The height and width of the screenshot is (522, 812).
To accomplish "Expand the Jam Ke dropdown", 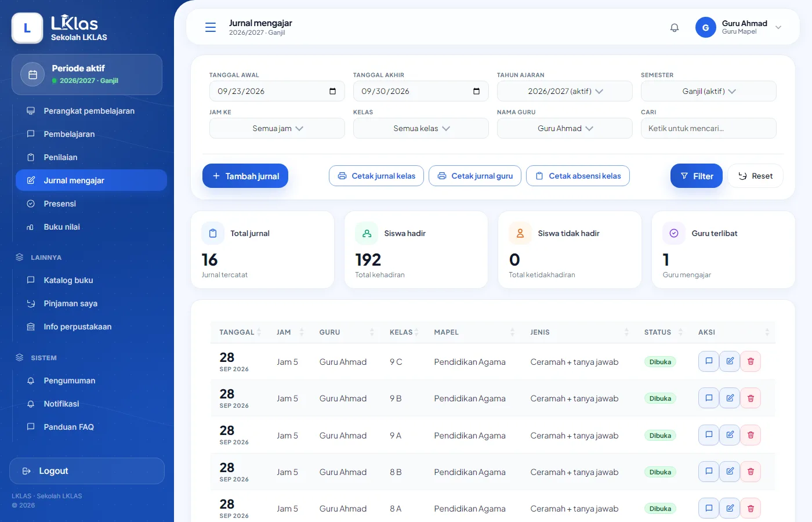I will 277,128.
